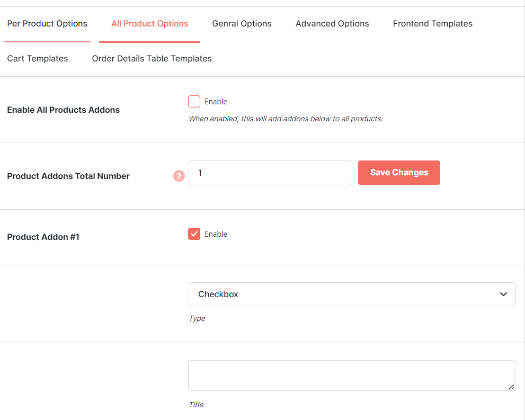Click the 'Enable All Products Addons' label
525x420 pixels.
[63, 110]
